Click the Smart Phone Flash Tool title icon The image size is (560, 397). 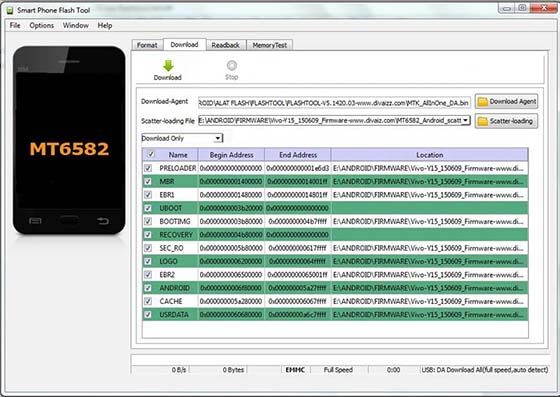click(10, 11)
